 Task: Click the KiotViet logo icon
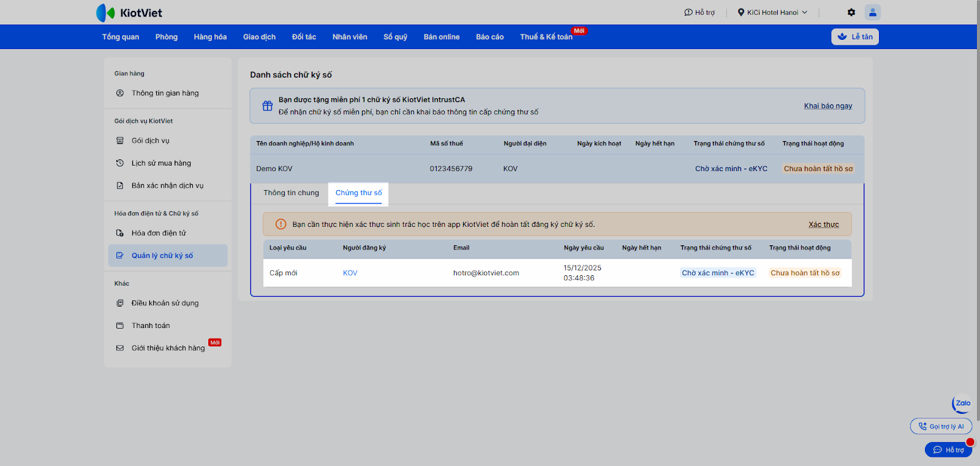tap(105, 13)
